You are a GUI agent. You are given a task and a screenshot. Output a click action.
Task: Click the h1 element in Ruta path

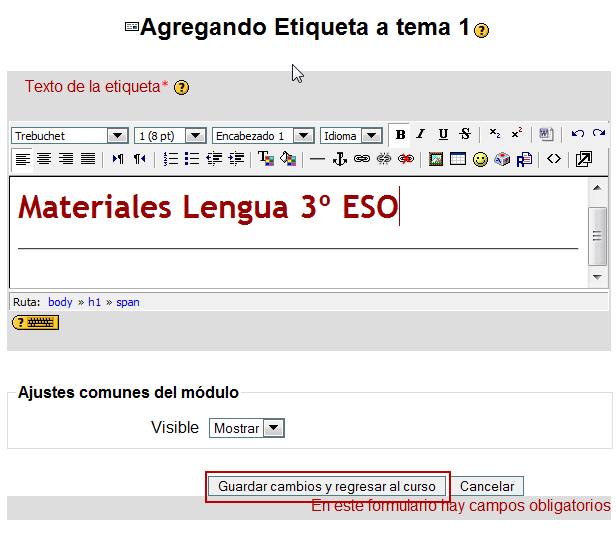(94, 302)
